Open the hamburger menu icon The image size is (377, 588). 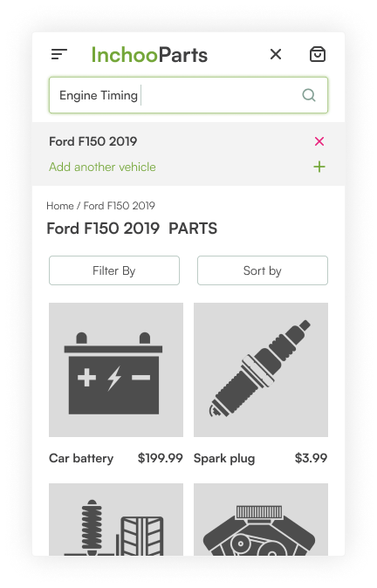point(58,54)
